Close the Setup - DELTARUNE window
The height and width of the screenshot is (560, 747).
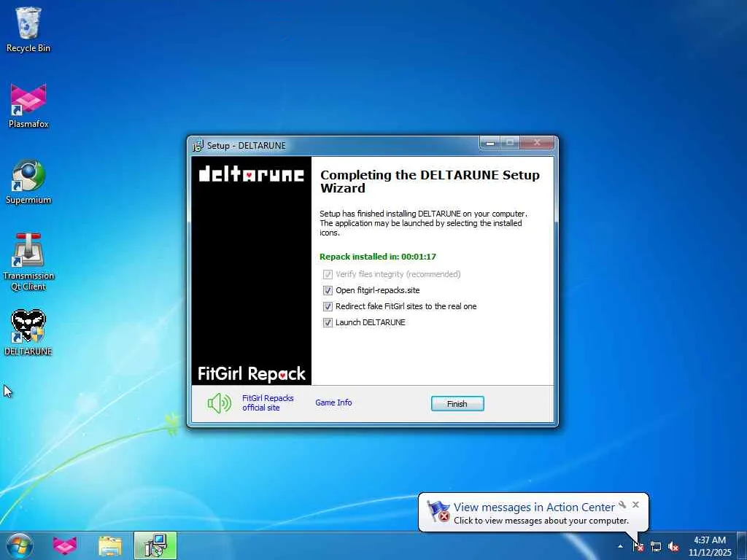click(537, 142)
